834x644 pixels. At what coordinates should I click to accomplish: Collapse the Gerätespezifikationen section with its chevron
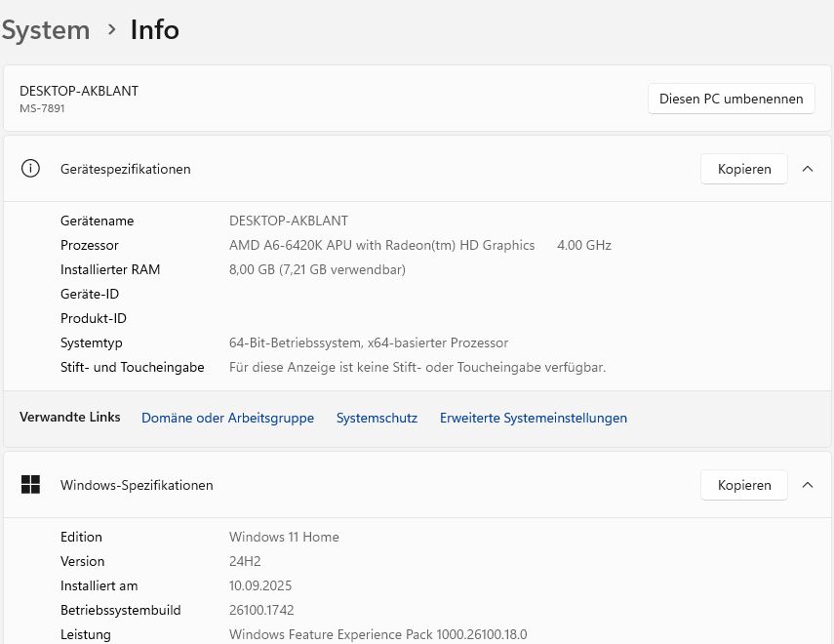tap(808, 169)
